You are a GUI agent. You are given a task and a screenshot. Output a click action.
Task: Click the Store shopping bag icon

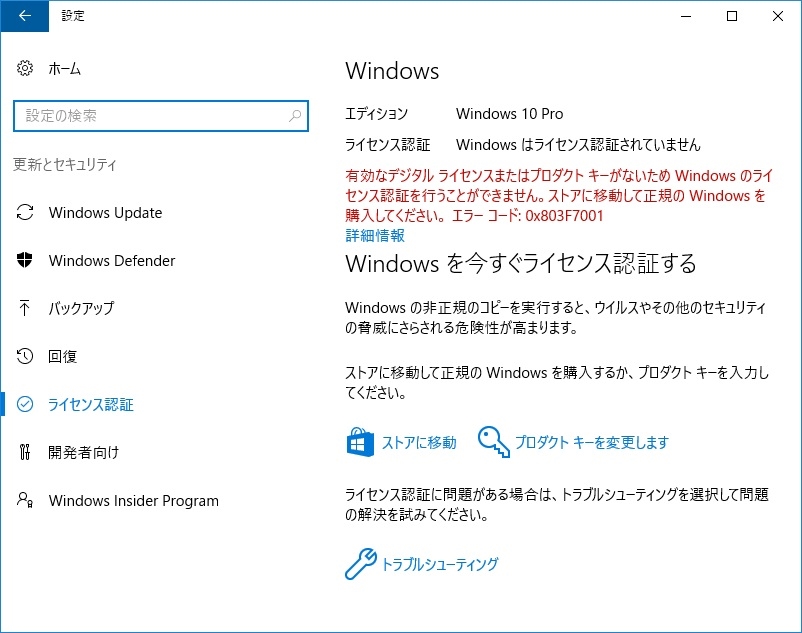pos(360,442)
